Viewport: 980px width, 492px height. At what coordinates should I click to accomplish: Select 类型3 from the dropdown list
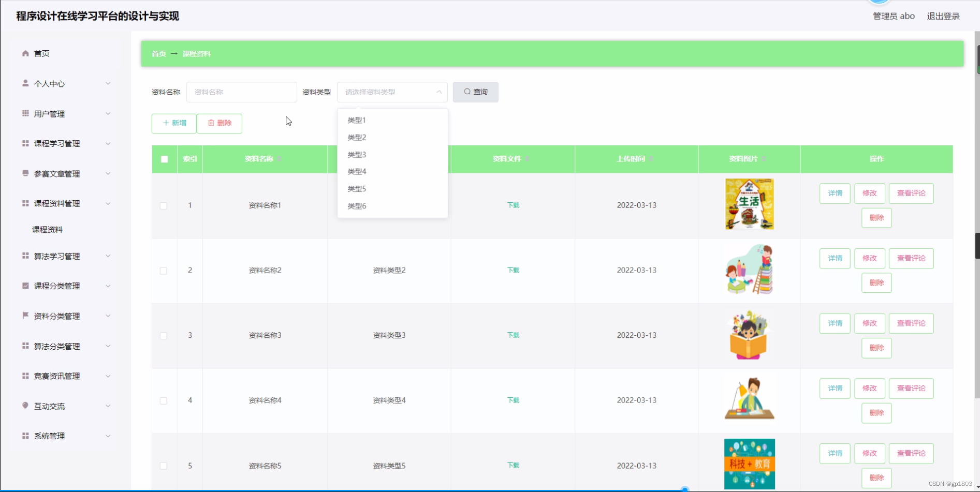click(357, 154)
